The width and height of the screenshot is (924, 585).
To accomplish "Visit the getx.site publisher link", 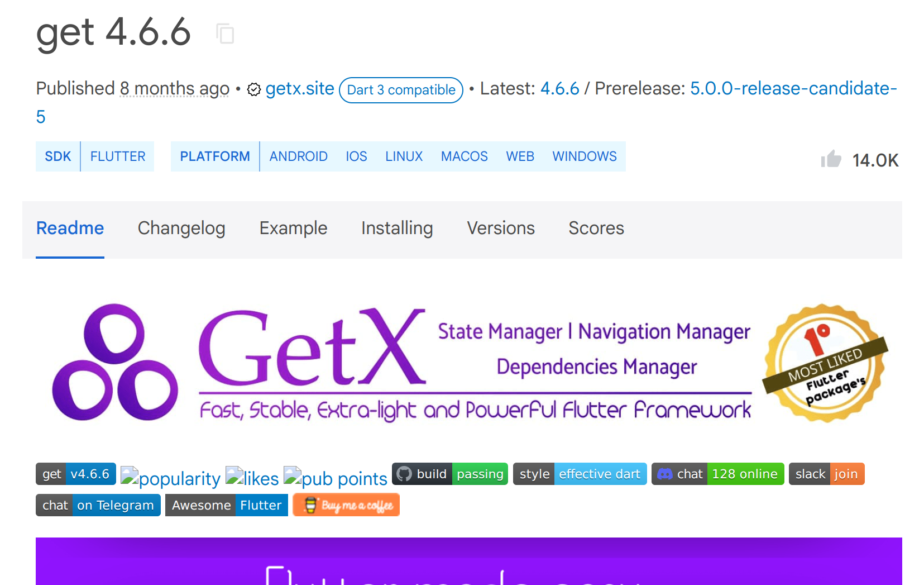I will pos(300,88).
